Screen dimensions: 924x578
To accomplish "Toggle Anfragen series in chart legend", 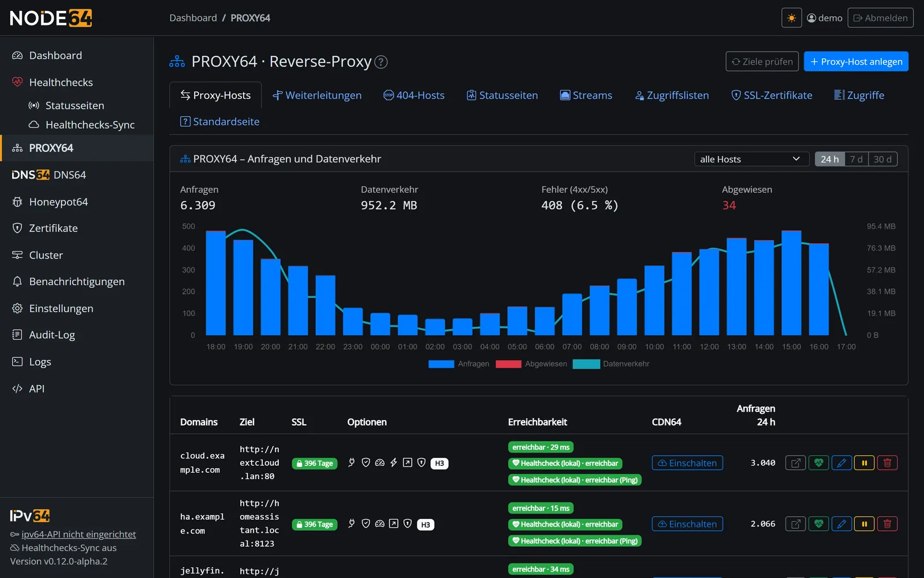I will [459, 364].
